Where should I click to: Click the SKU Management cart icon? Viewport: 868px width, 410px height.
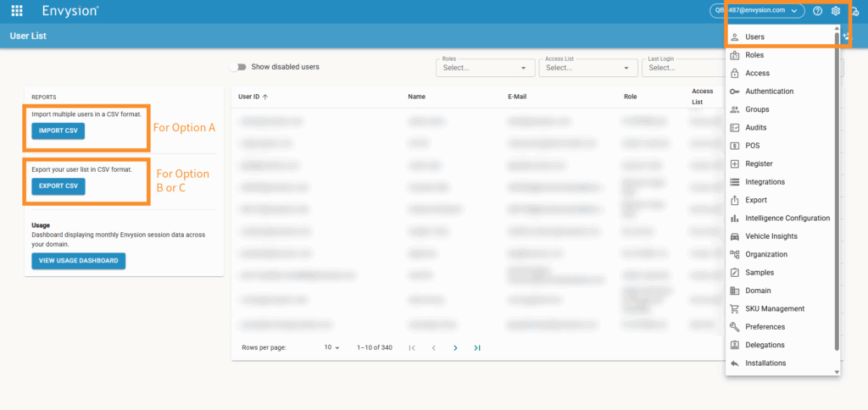pos(735,309)
